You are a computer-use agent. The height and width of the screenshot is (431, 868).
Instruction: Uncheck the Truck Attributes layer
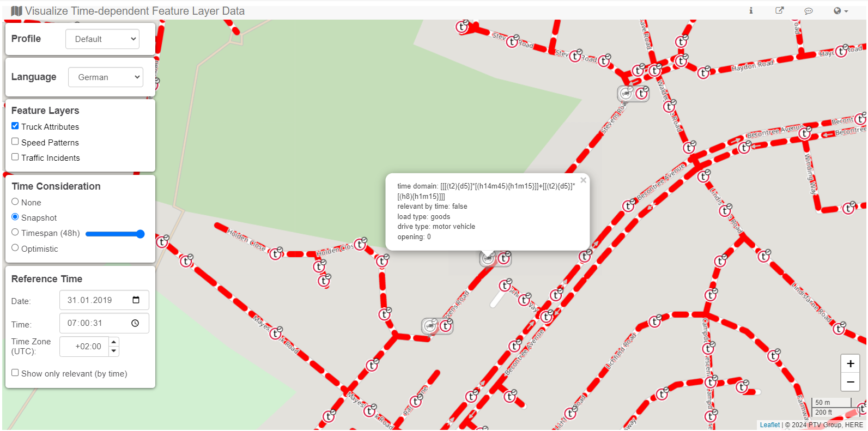(x=15, y=126)
